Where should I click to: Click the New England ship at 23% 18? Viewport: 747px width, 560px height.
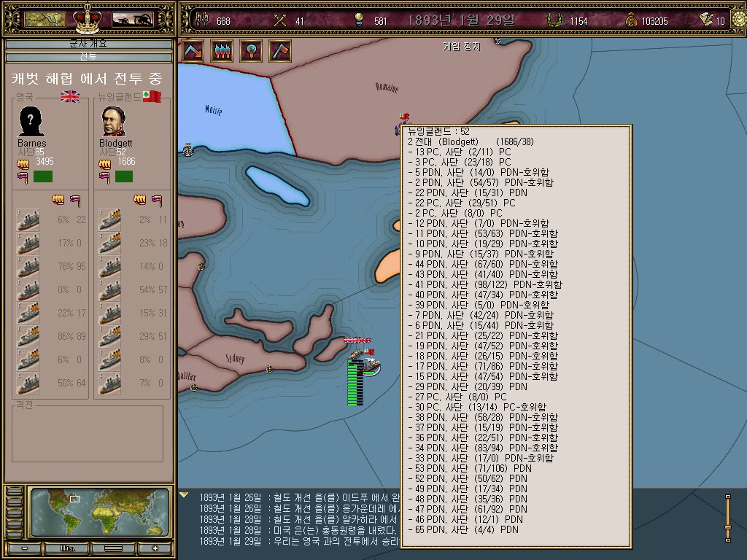point(109,244)
